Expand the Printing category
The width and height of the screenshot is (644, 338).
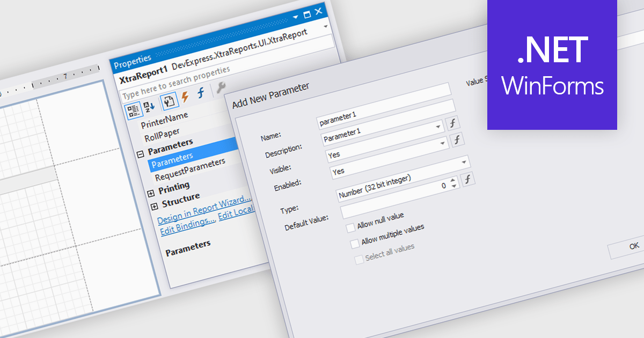[x=151, y=193]
